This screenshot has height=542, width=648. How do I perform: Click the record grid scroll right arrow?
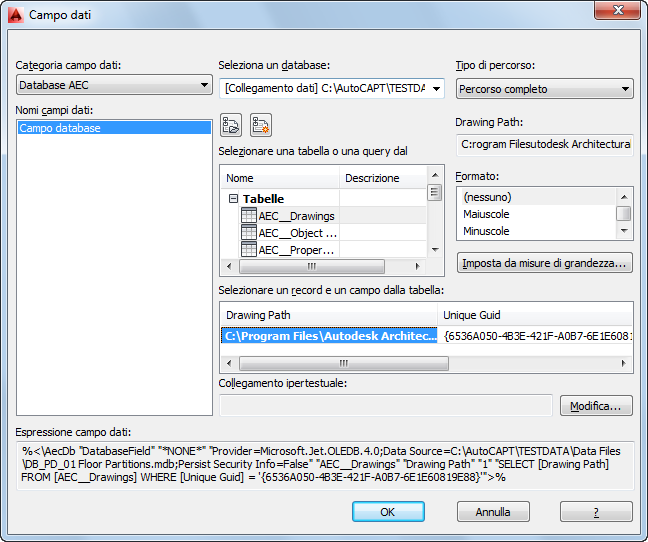tap(624, 363)
